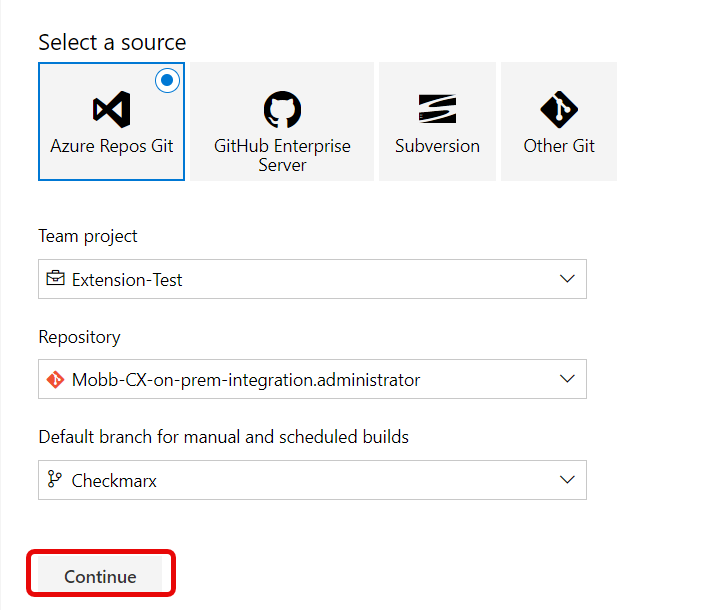
Task: Choose the Azure Repos Git label
Action: pos(111,146)
